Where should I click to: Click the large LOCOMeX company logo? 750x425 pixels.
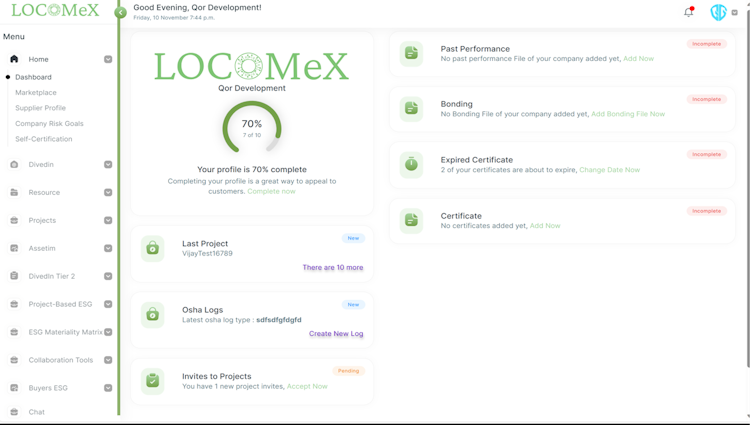click(252, 66)
